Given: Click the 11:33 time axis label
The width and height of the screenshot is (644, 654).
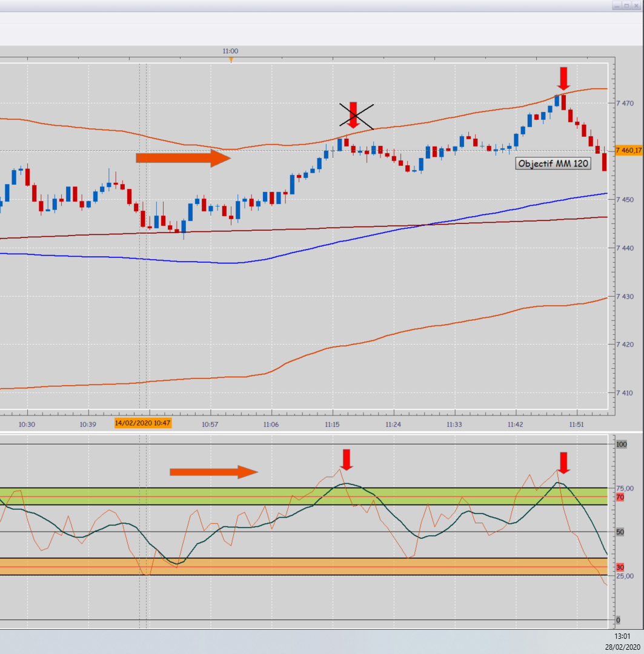Looking at the screenshot, I should tap(454, 424).
